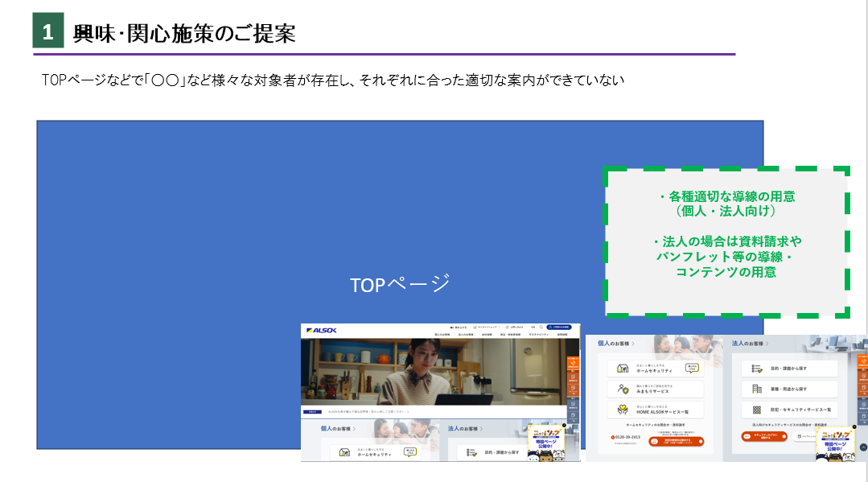Expand the 個人のお客様 section chevron
Viewport: 868px width, 482px height.
(x=633, y=344)
